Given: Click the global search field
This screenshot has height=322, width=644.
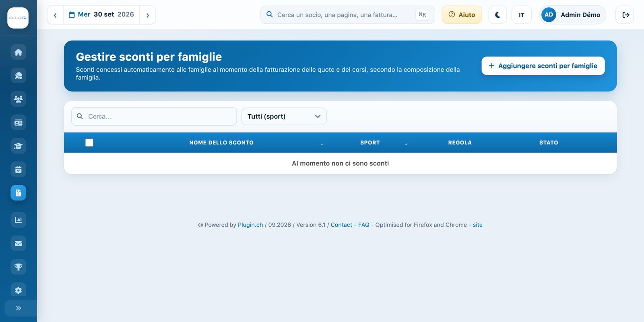Looking at the screenshot, I should click(x=347, y=15).
